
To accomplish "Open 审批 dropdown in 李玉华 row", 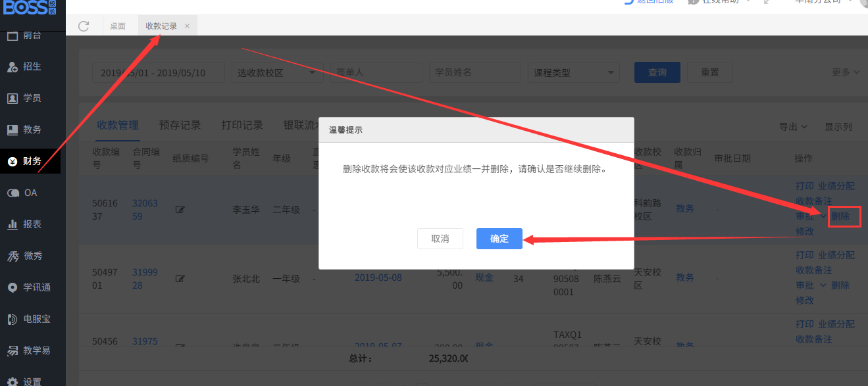I will tap(811, 216).
